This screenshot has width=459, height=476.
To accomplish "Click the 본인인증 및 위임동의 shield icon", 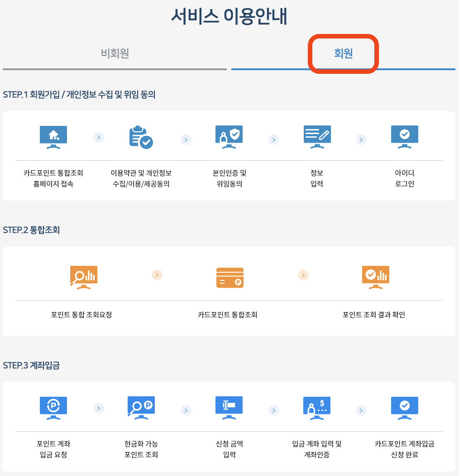I will click(x=229, y=137).
